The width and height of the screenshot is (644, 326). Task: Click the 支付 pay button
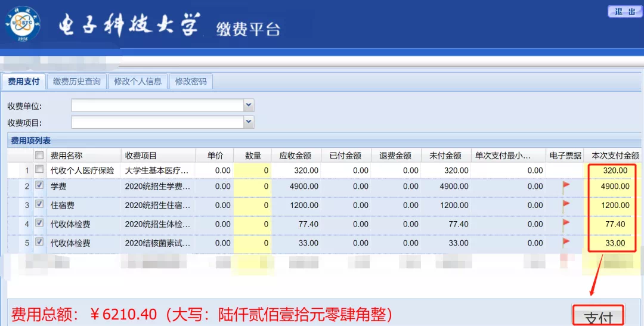click(599, 316)
